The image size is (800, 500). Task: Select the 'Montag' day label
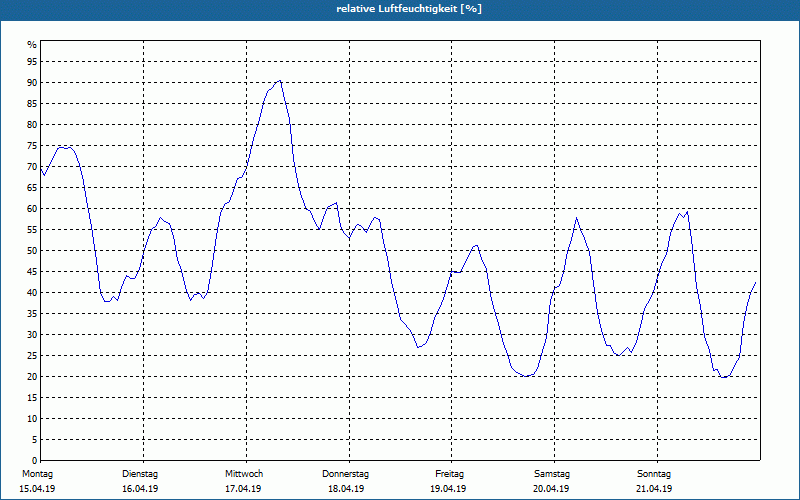coord(37,474)
